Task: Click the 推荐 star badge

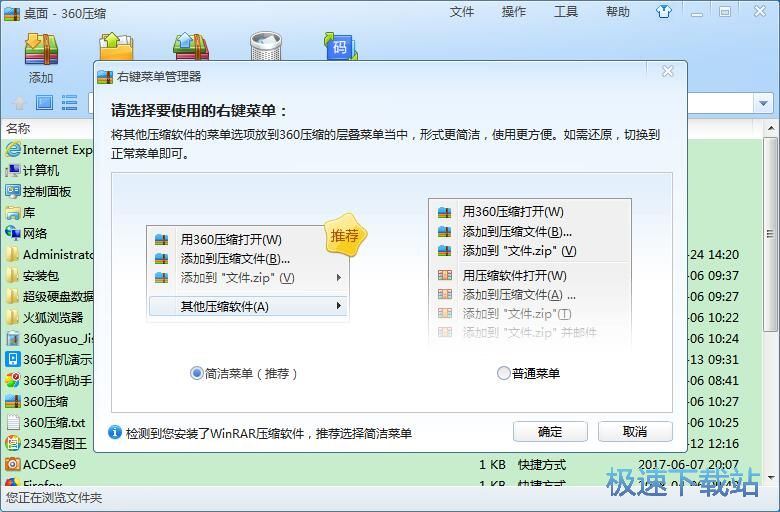Action: coord(345,235)
